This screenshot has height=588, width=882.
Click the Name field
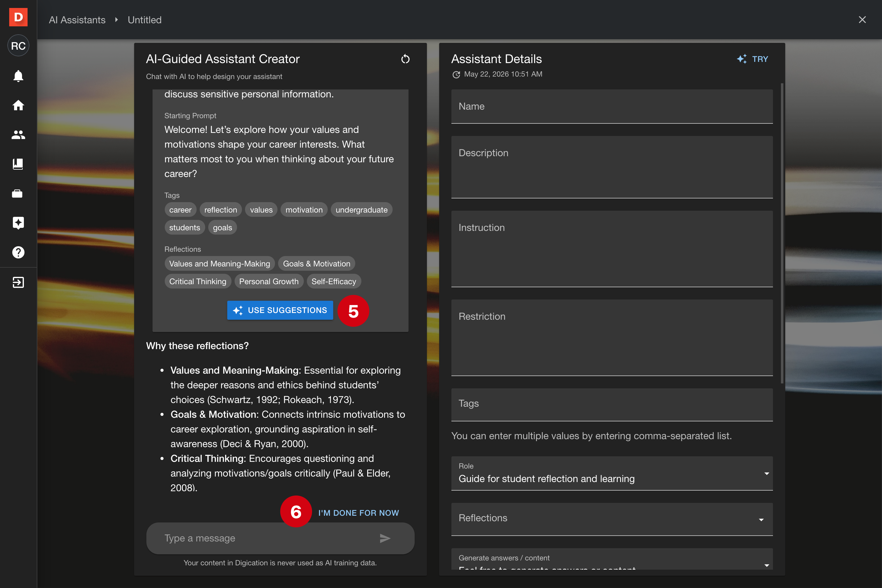pos(612,106)
